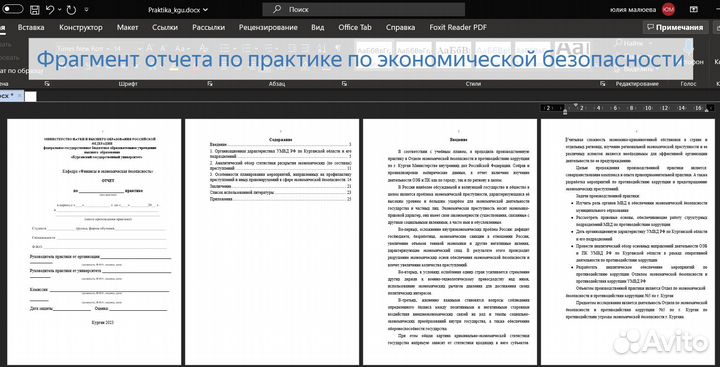The height and width of the screenshot is (367, 720).
Task: Open the Стили group dialog launcher
Action: click(x=603, y=84)
